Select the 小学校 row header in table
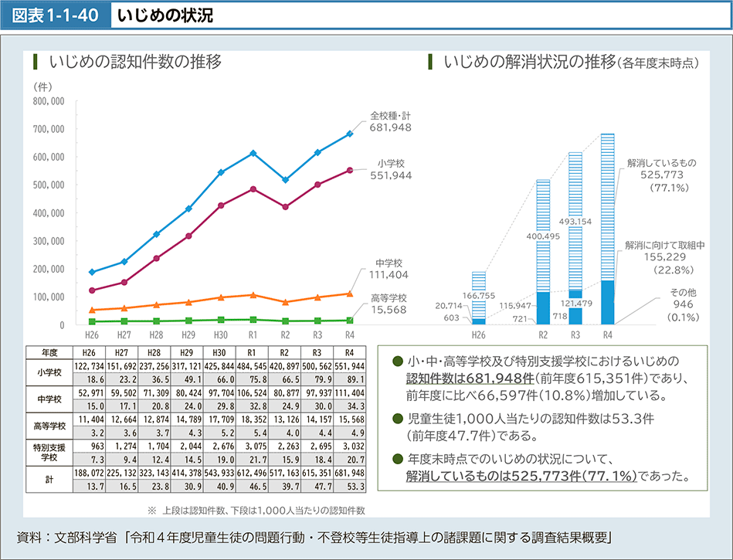Screen dimensions: 733x560 coord(48,372)
